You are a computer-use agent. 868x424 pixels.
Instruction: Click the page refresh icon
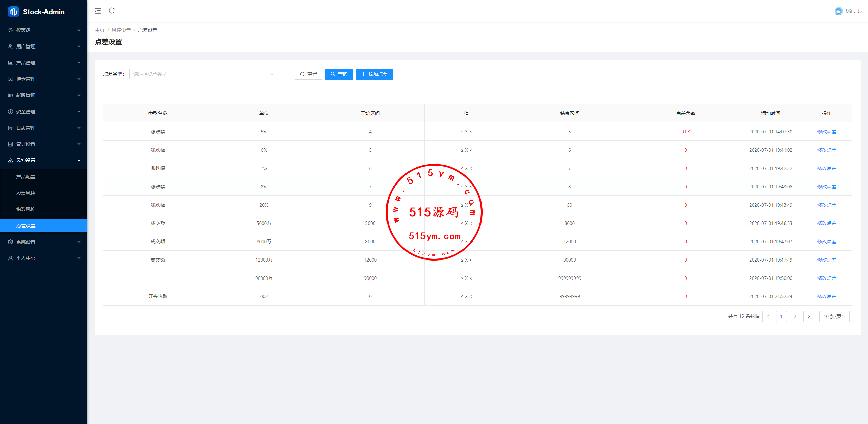[x=112, y=11]
